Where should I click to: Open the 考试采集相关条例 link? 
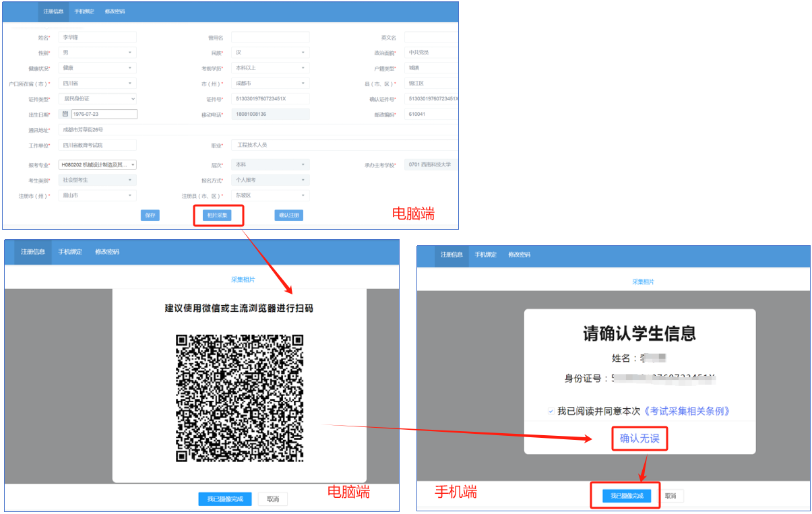(687, 411)
